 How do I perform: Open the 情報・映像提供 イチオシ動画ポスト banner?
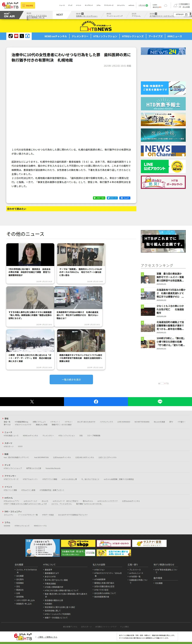[x=163, y=88]
